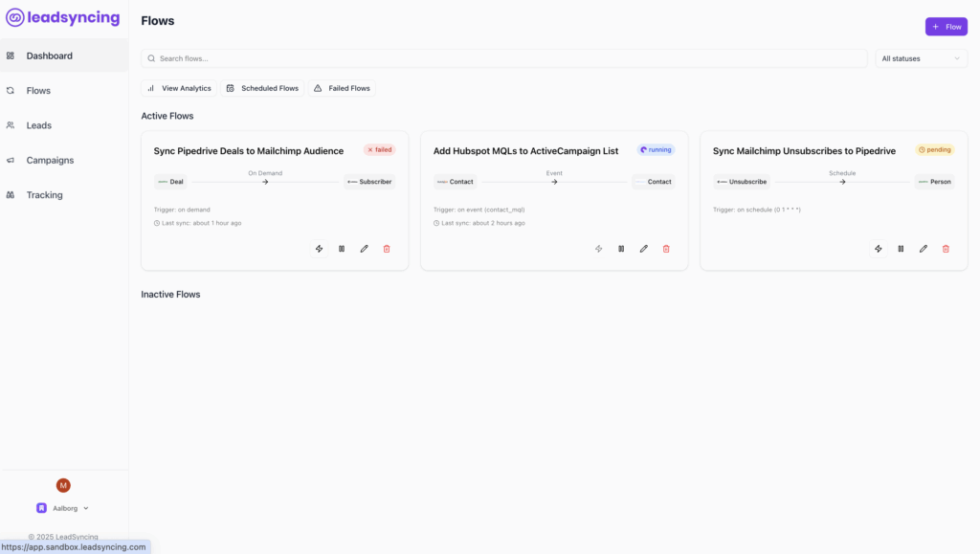
Task: Run the Sync Pipedrive Deals flow (lightning)
Action: coord(319,249)
